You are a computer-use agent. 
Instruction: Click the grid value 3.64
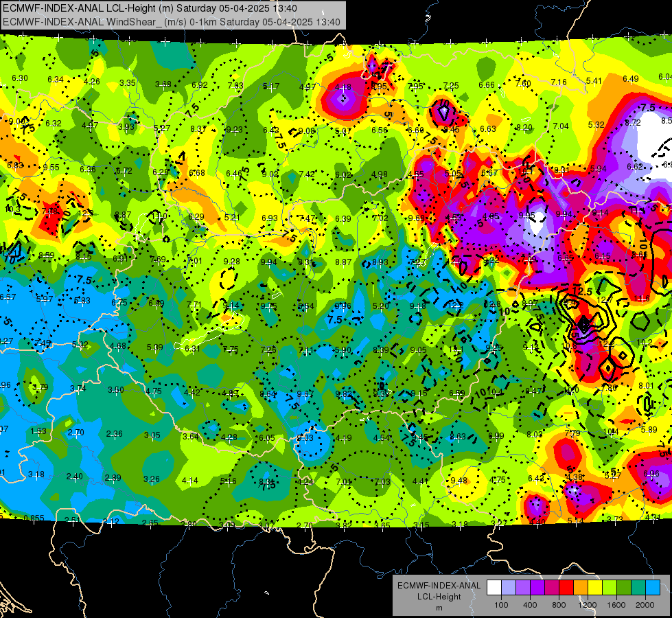pyautogui.click(x=191, y=437)
